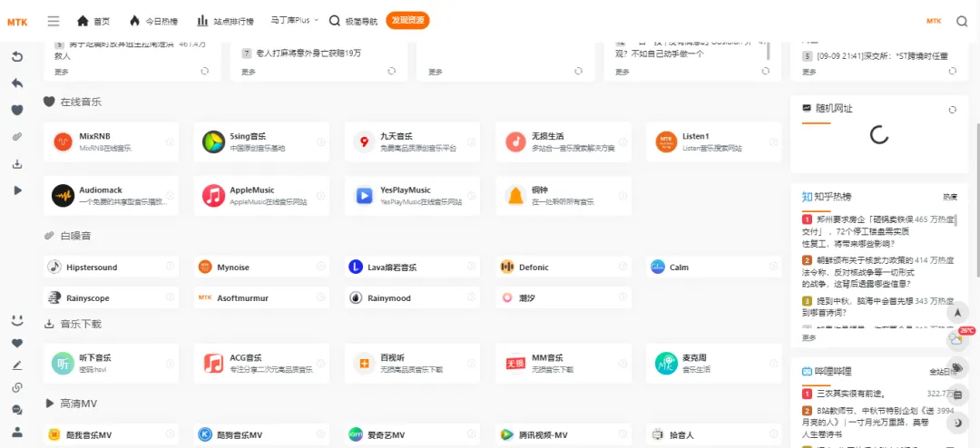This screenshot has height=448, width=980.
Task: Jump to 在线音乐 via sidebar heart icon
Action: pyautogui.click(x=17, y=110)
